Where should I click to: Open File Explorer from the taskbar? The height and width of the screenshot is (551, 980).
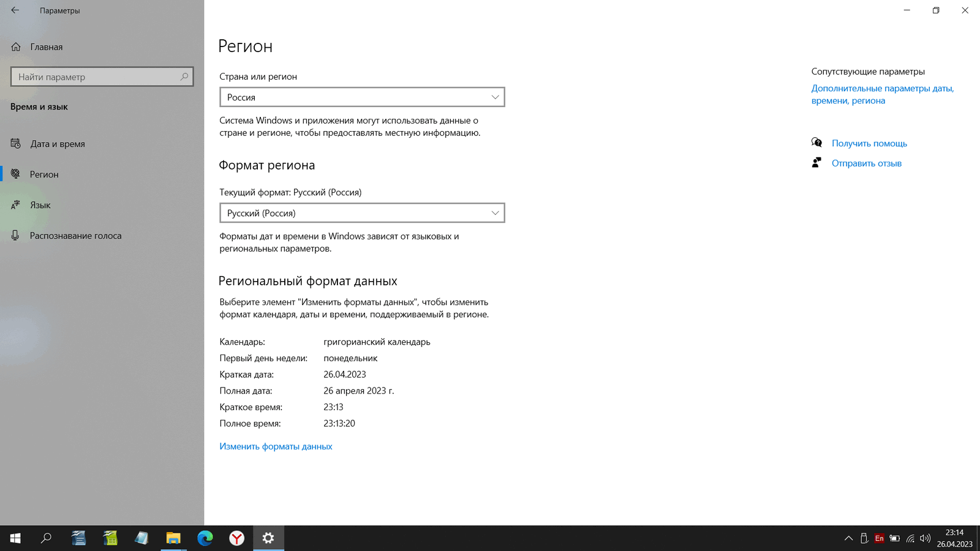tap(173, 538)
